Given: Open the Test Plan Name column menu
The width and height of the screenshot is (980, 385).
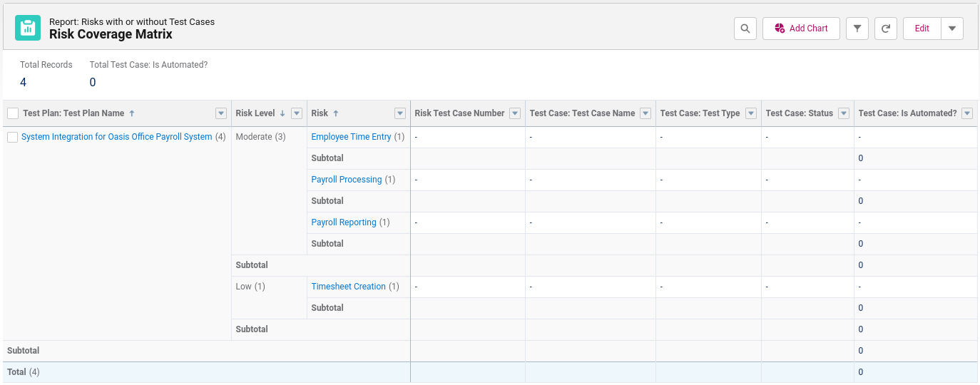Looking at the screenshot, I should [221, 113].
